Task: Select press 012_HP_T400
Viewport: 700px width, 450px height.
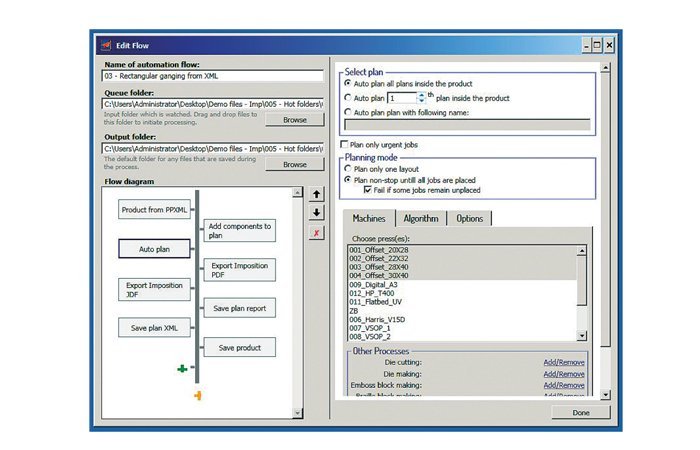Action: click(x=462, y=293)
